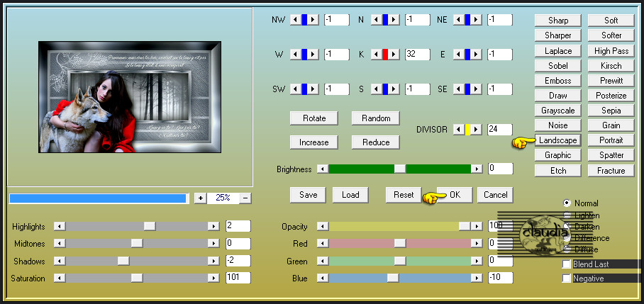The image size is (644, 304).
Task: Click the Highlights slider thumb
Action: point(150,227)
